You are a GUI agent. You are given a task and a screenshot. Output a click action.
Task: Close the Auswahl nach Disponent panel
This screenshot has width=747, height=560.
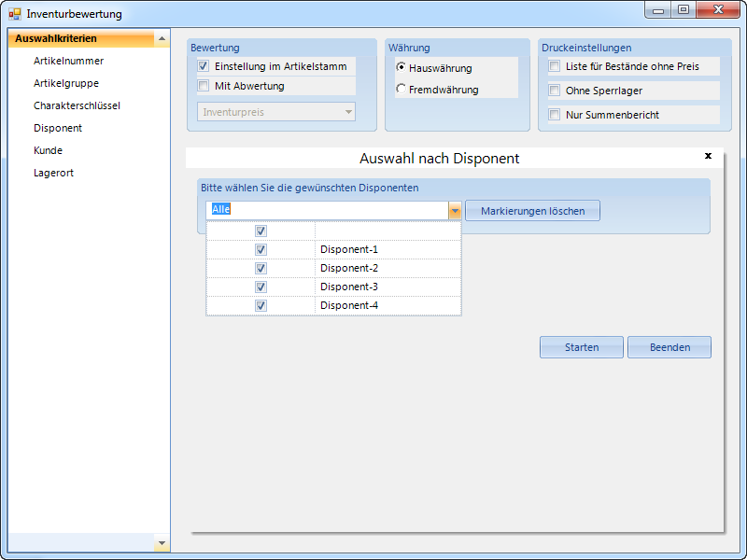pyautogui.click(x=708, y=156)
